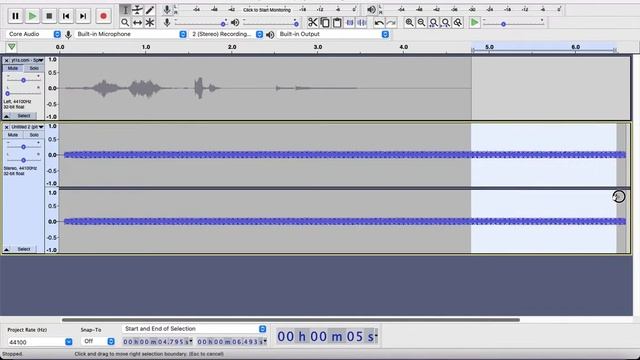Redo the last undone action
Viewport: 640px width, 360px height.
pyautogui.click(x=391, y=22)
